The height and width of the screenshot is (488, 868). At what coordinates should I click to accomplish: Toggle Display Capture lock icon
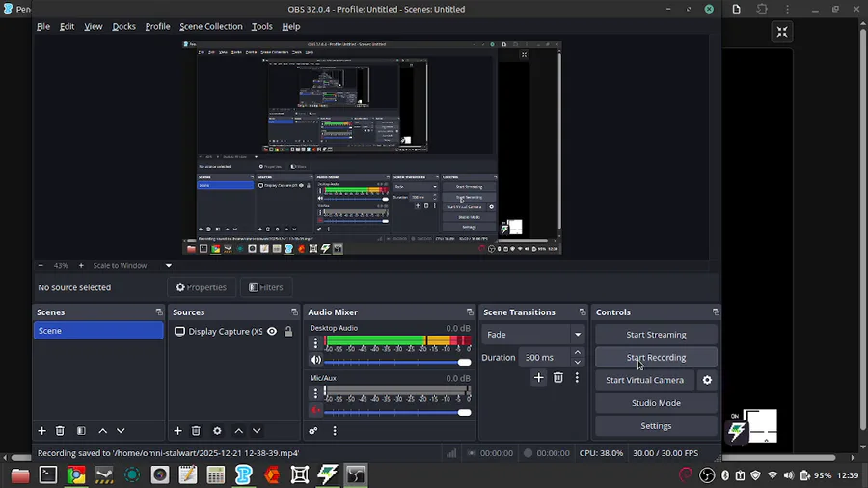click(288, 332)
